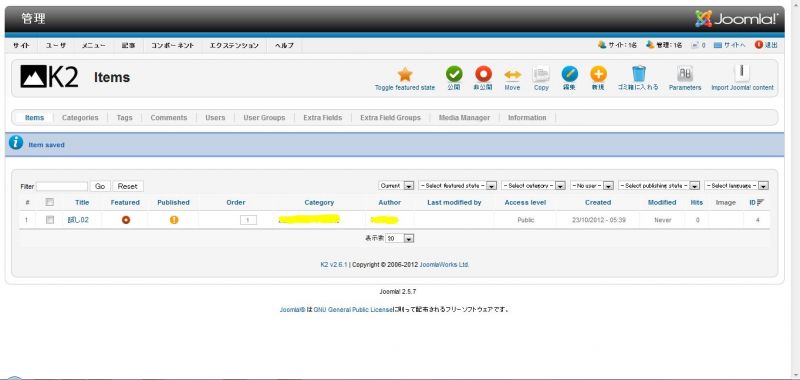Switch to the Comments tab
This screenshot has width=800, height=380.
pos(169,117)
